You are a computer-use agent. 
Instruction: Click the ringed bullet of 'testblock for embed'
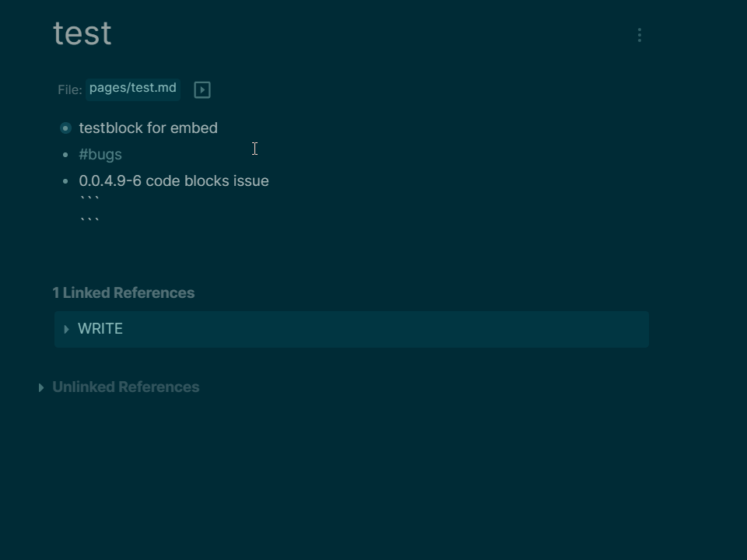point(65,128)
